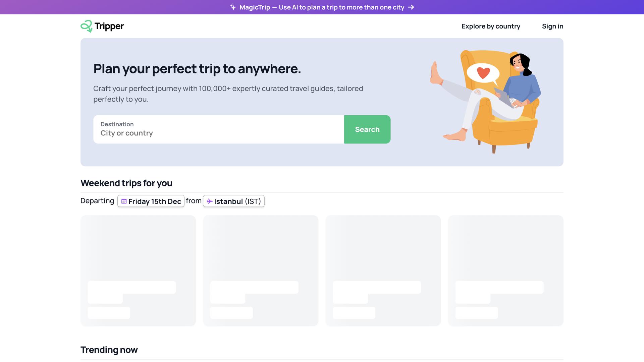
Task: Click the third loading weekend trip card
Action: click(383, 270)
